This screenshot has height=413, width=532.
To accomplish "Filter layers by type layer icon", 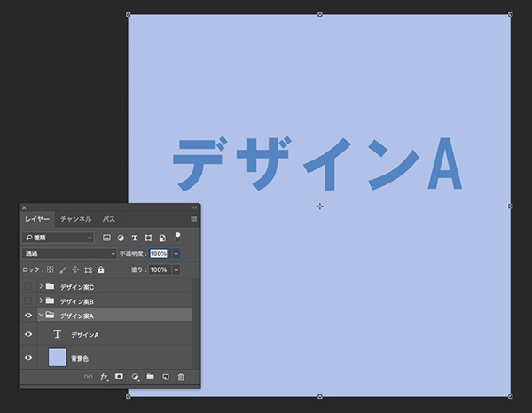I will pos(135,238).
